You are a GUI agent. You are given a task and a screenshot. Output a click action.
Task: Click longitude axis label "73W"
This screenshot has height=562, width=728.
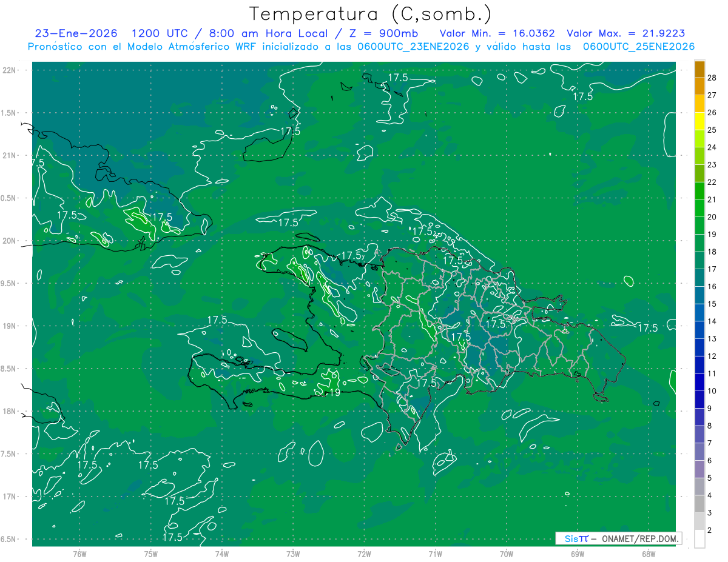[293, 554]
